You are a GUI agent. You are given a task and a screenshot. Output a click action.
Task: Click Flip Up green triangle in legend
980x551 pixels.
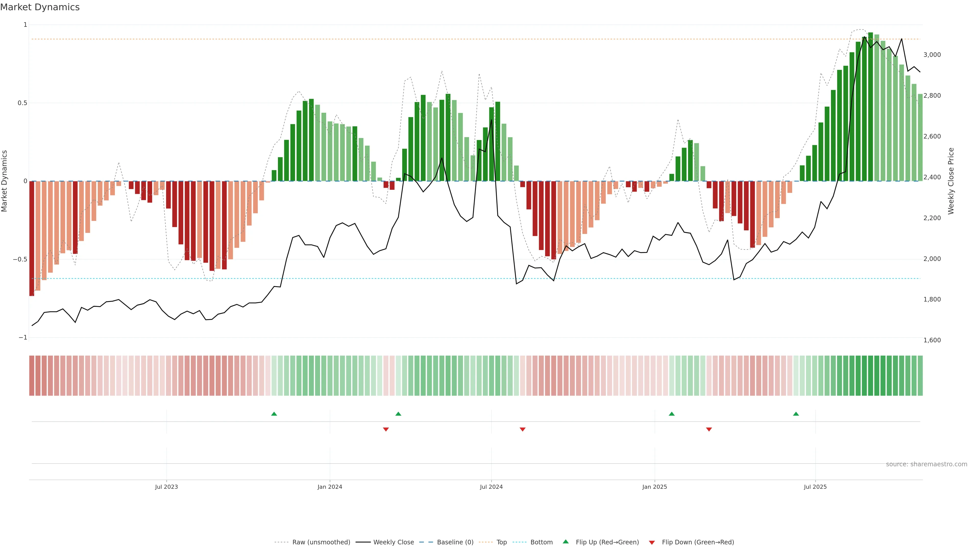(566, 542)
